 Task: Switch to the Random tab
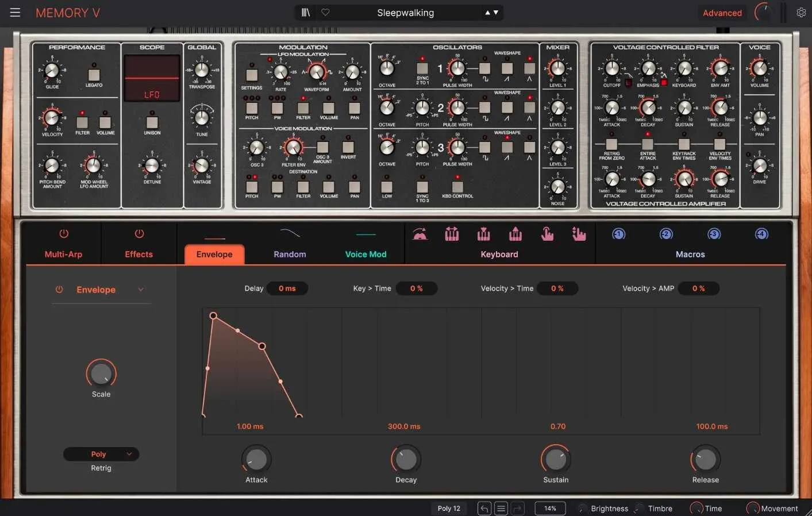pyautogui.click(x=290, y=254)
